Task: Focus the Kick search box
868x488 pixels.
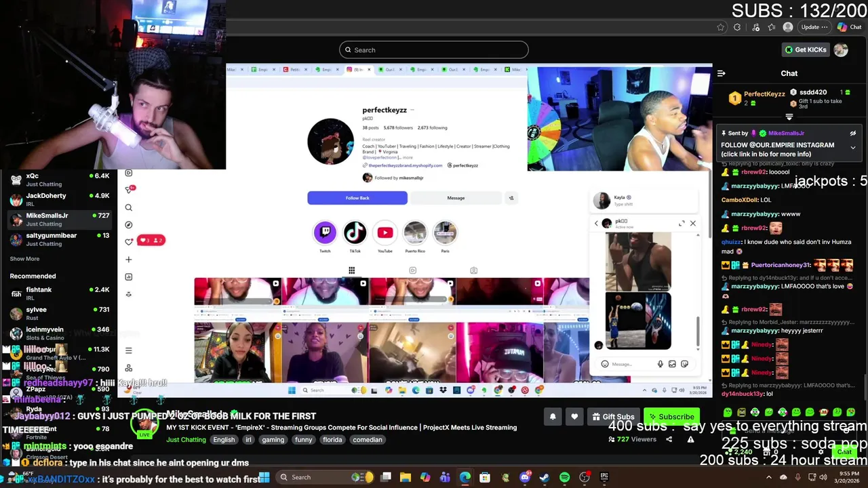Action: coord(434,49)
